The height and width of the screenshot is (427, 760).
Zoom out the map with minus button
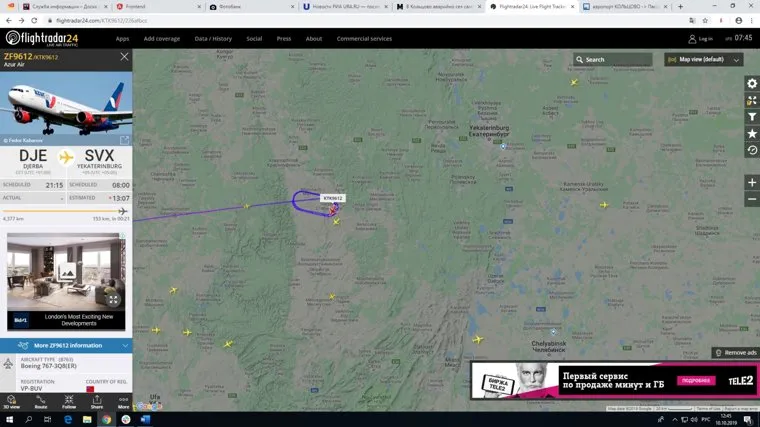(752, 200)
